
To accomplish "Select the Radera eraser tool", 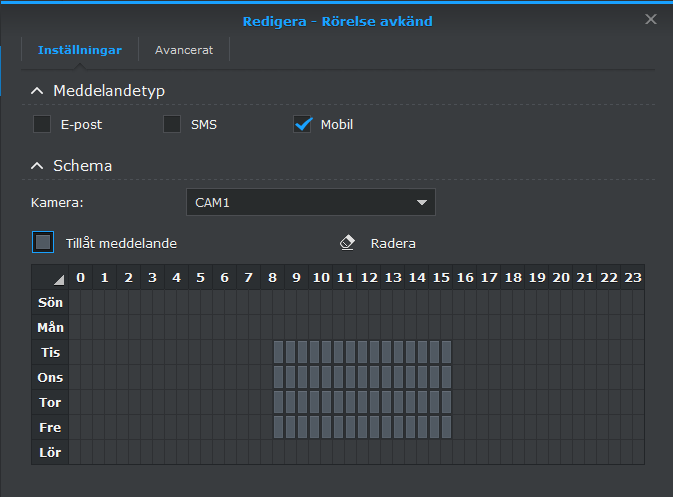I will tap(378, 243).
